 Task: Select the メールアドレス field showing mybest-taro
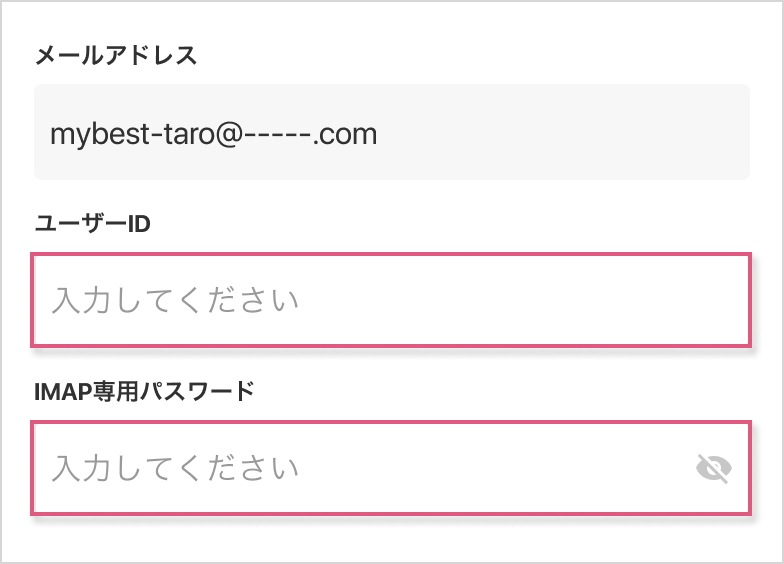(392, 132)
